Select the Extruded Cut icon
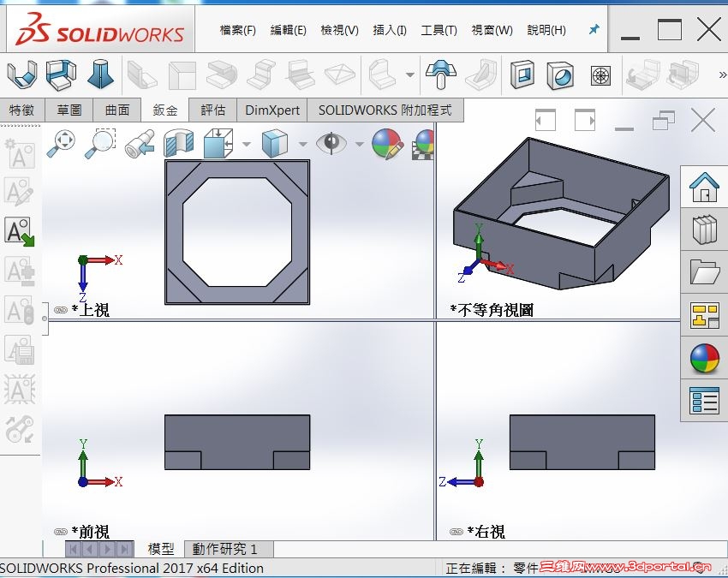Screen dimensions: 728x578 [x=522, y=74]
